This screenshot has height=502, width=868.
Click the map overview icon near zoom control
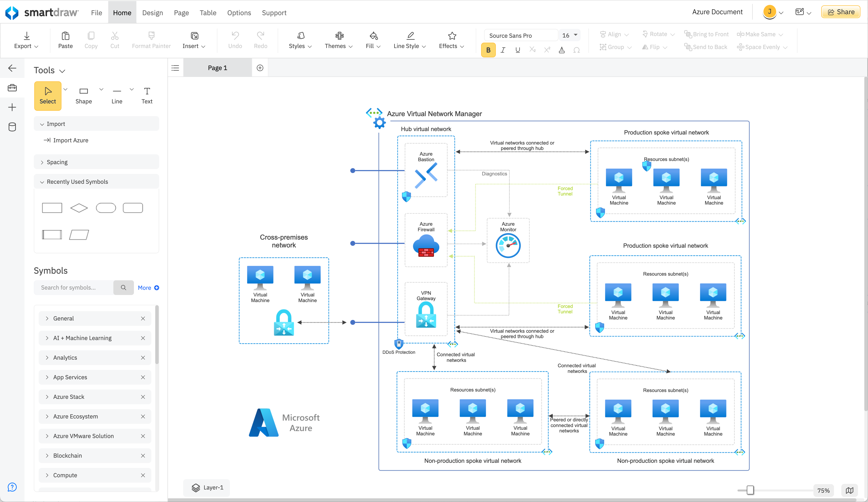pyautogui.click(x=850, y=490)
